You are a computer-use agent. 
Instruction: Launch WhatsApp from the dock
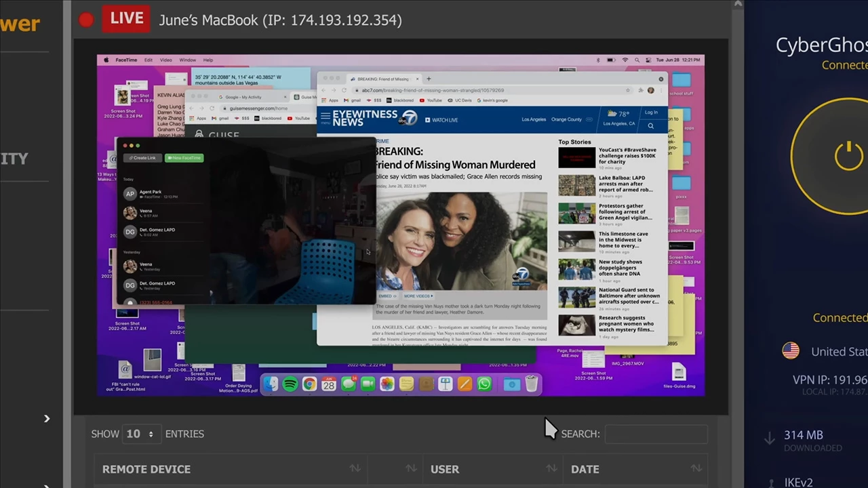click(484, 384)
